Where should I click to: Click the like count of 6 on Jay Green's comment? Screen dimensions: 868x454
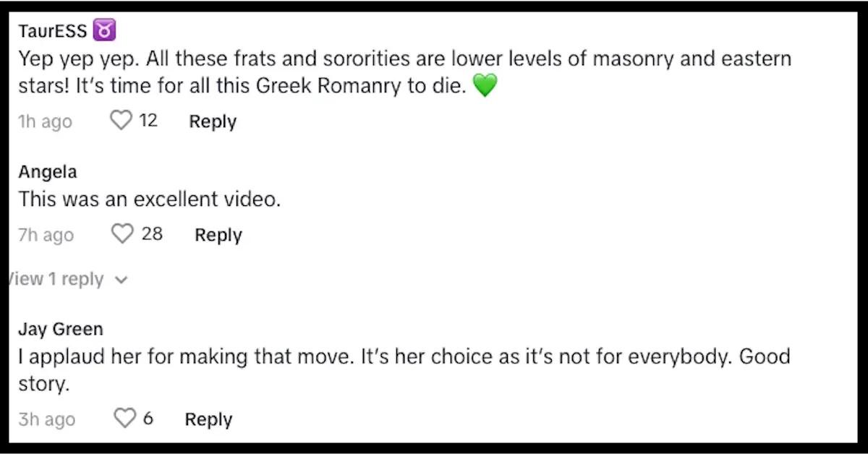pyautogui.click(x=147, y=419)
